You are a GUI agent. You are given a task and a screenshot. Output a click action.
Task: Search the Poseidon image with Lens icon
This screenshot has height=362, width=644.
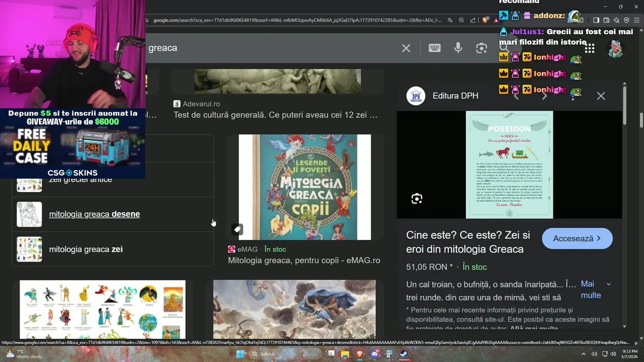(x=417, y=199)
